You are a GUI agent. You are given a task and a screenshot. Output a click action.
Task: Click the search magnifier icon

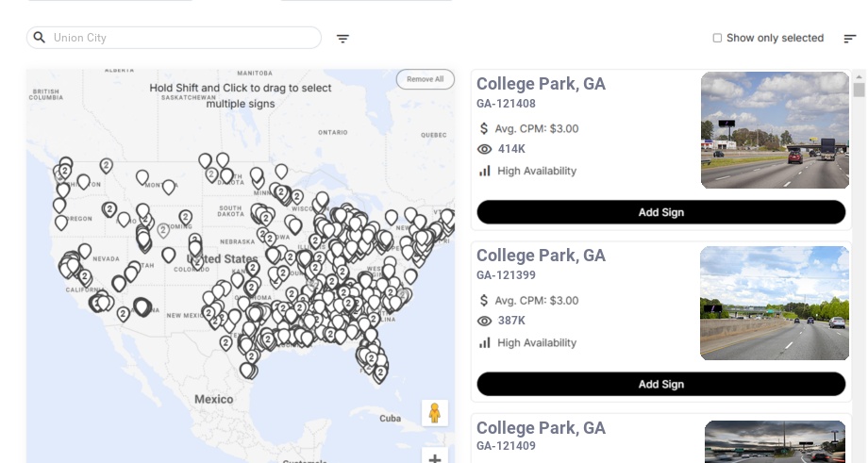point(40,38)
